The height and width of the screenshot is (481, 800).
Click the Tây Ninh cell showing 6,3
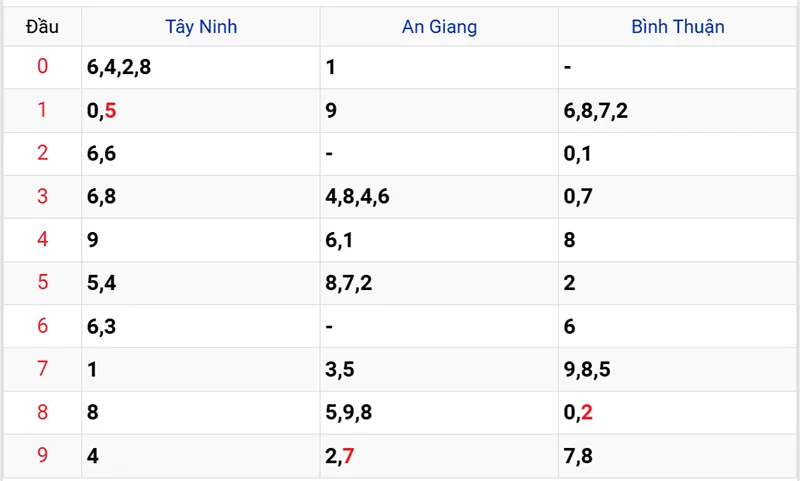click(102, 326)
